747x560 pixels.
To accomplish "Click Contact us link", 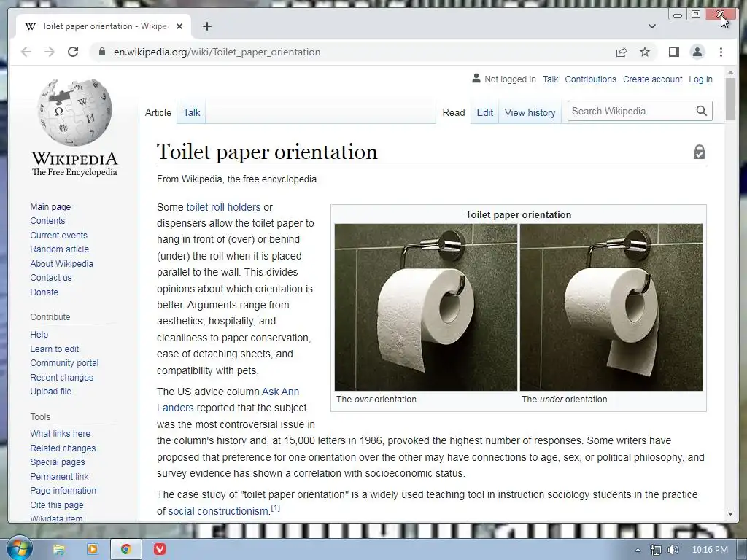I will [x=51, y=277].
